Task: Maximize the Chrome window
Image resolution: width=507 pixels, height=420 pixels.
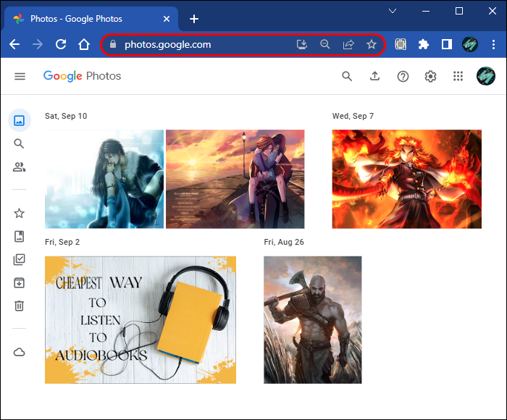Action: pos(458,11)
